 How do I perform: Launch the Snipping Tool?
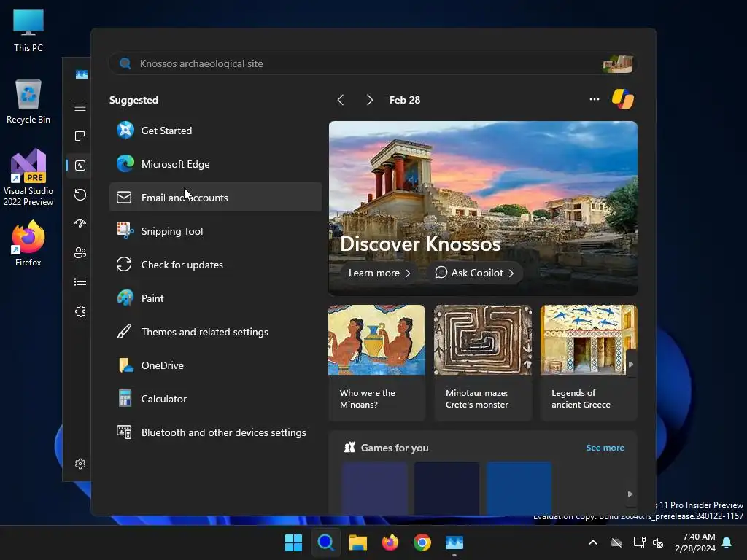tap(215, 231)
